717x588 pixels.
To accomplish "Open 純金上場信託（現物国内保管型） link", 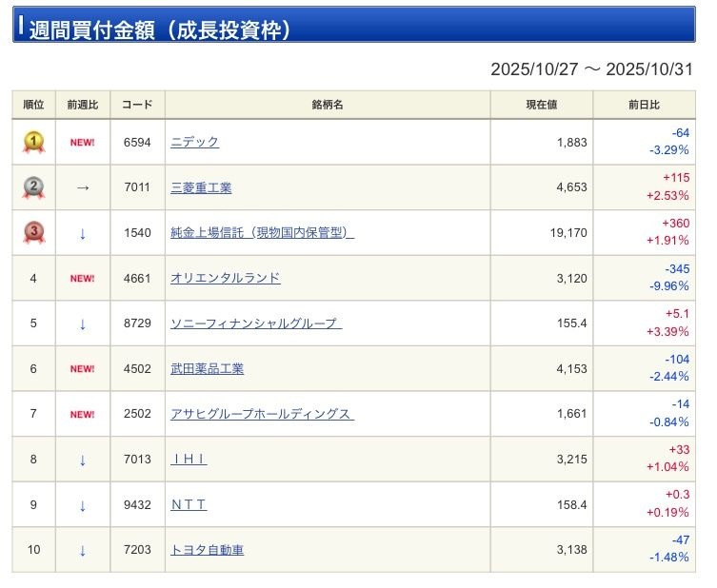I will coord(262,234).
